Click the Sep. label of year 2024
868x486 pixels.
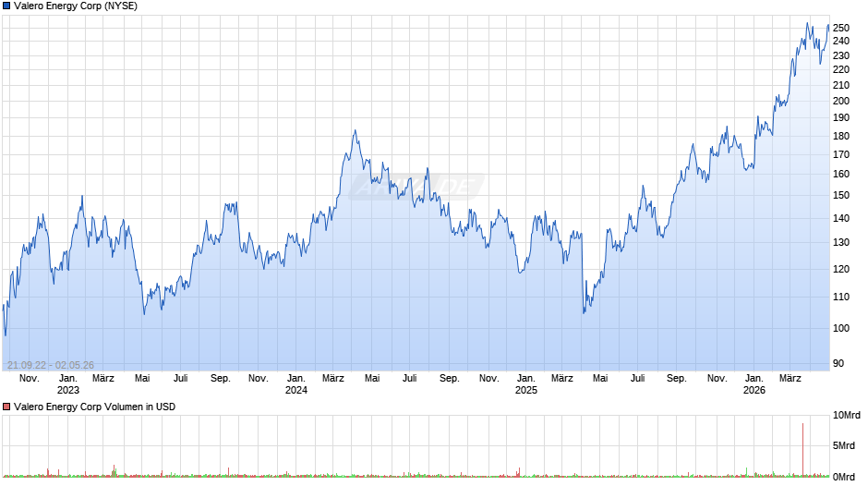(450, 379)
